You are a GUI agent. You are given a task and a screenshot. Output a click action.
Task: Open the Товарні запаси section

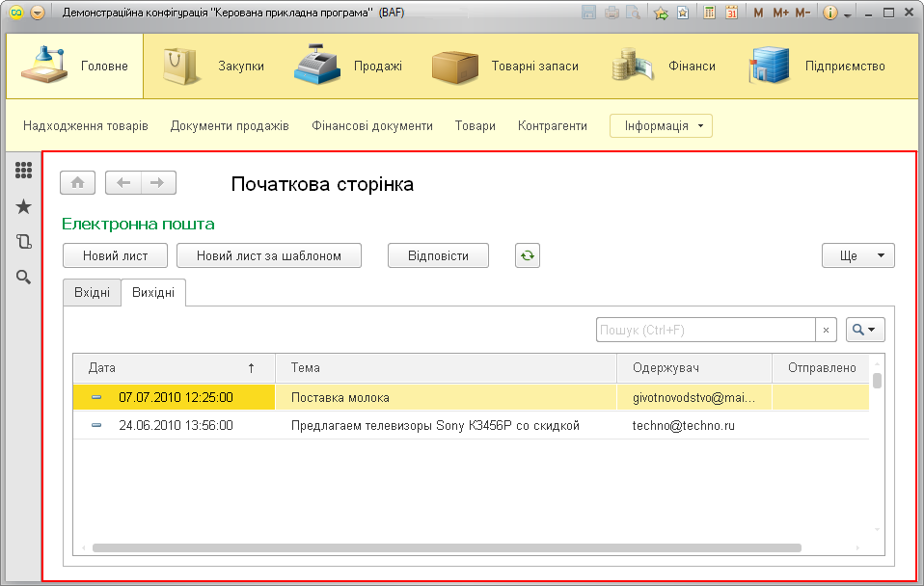(505, 66)
